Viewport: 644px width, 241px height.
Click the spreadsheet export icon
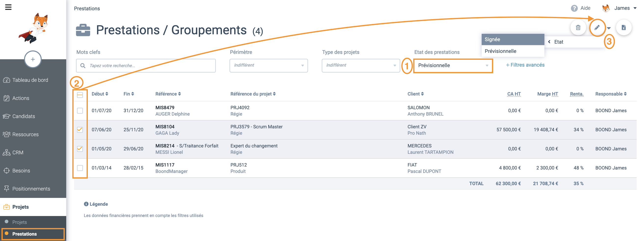(624, 28)
